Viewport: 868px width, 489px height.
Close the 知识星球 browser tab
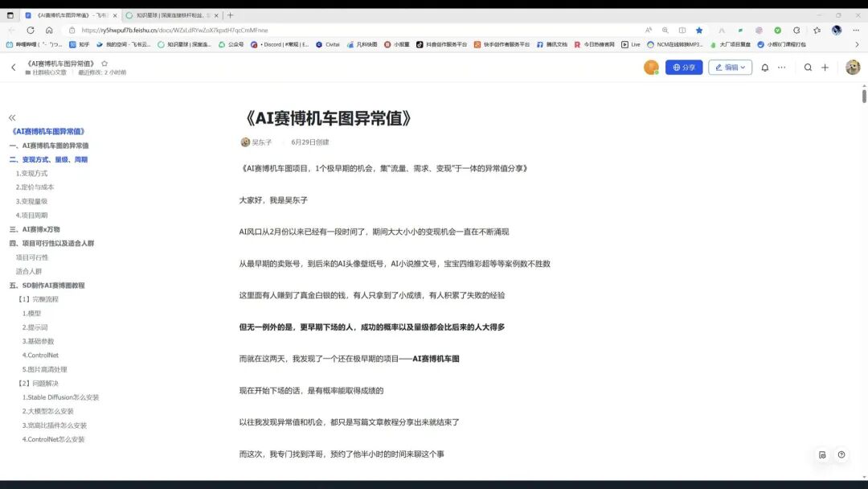(x=216, y=15)
